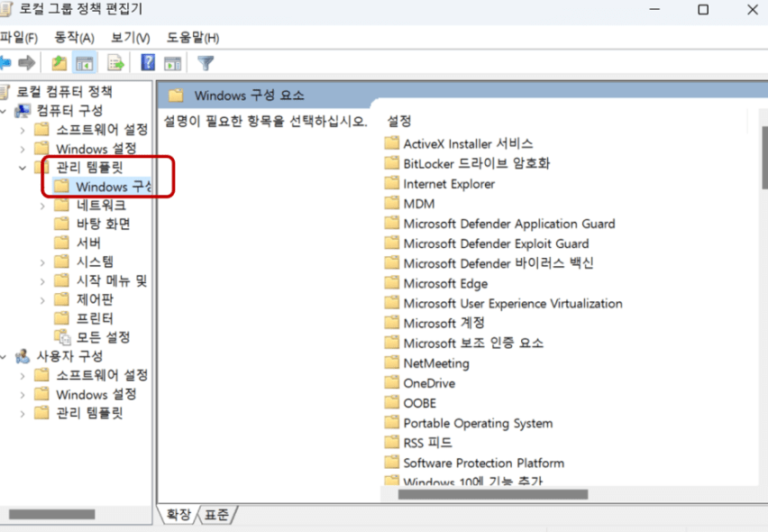This screenshot has width=768, height=532.
Task: Click the settings list vertical scrollbar
Action: click(x=764, y=157)
